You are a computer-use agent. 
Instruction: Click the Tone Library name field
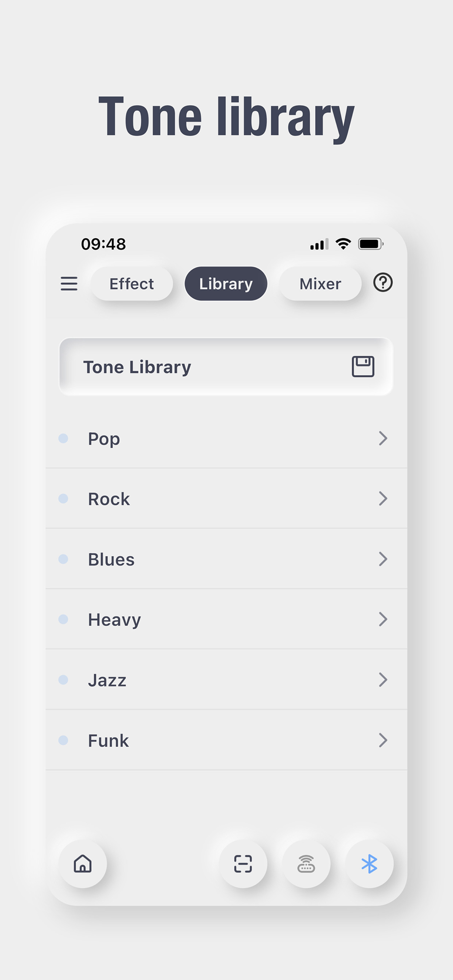coord(196,367)
